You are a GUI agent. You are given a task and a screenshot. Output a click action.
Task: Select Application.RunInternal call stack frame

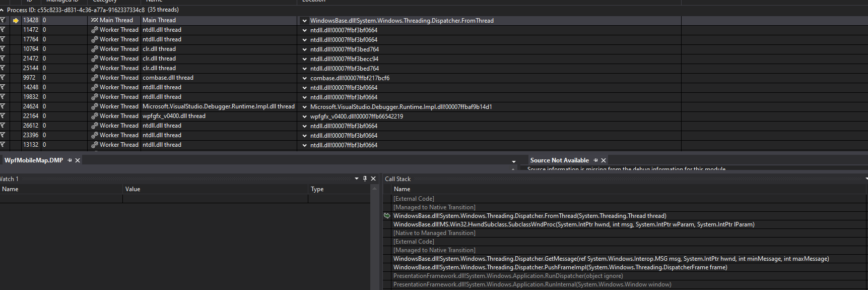[x=532, y=284]
